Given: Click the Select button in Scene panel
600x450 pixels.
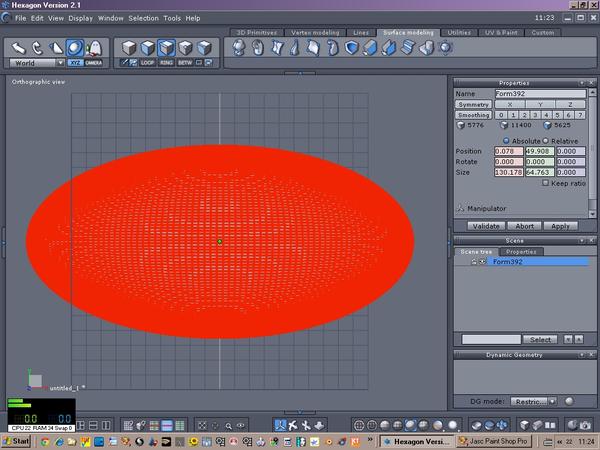Looking at the screenshot, I should coord(540,339).
